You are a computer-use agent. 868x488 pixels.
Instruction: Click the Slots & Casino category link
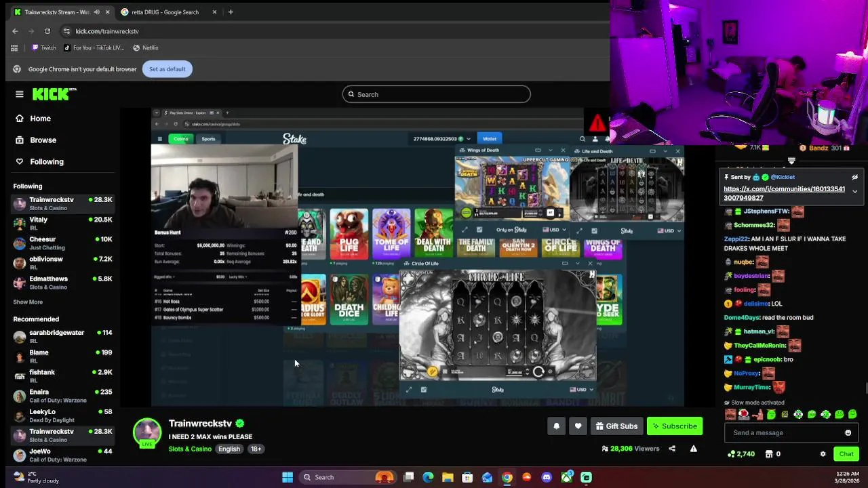(x=190, y=449)
